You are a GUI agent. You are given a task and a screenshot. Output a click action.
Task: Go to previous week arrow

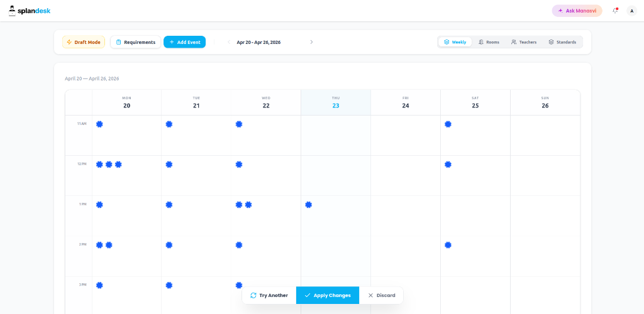tap(229, 42)
